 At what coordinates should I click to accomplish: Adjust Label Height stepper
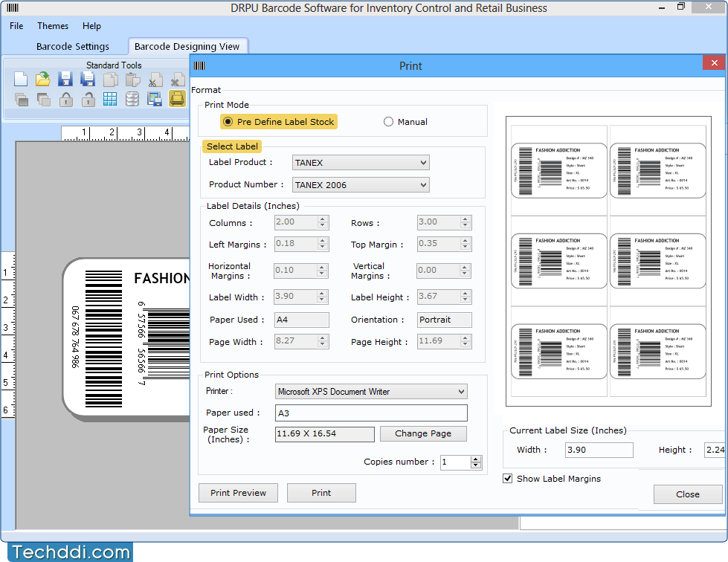coord(466,297)
